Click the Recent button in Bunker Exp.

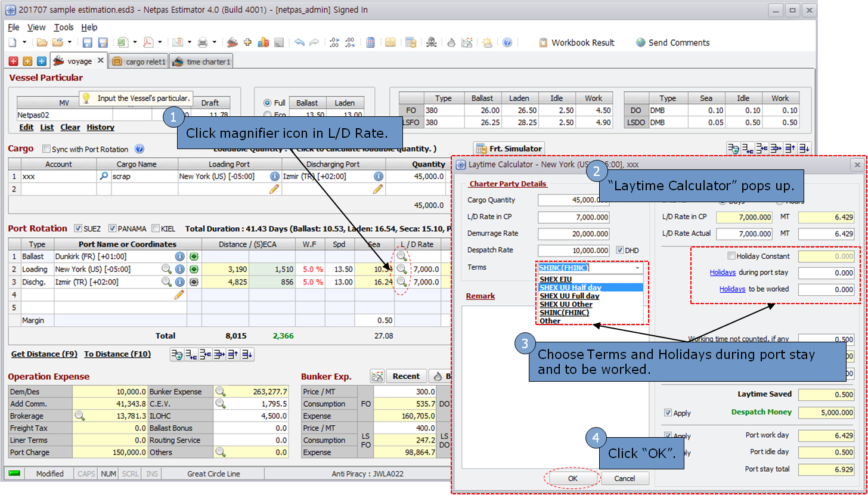[406, 376]
